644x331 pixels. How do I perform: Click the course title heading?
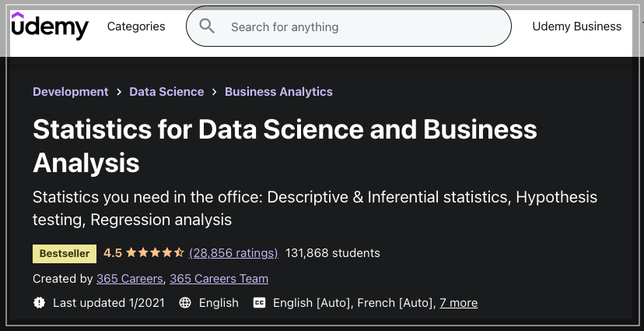(285, 146)
